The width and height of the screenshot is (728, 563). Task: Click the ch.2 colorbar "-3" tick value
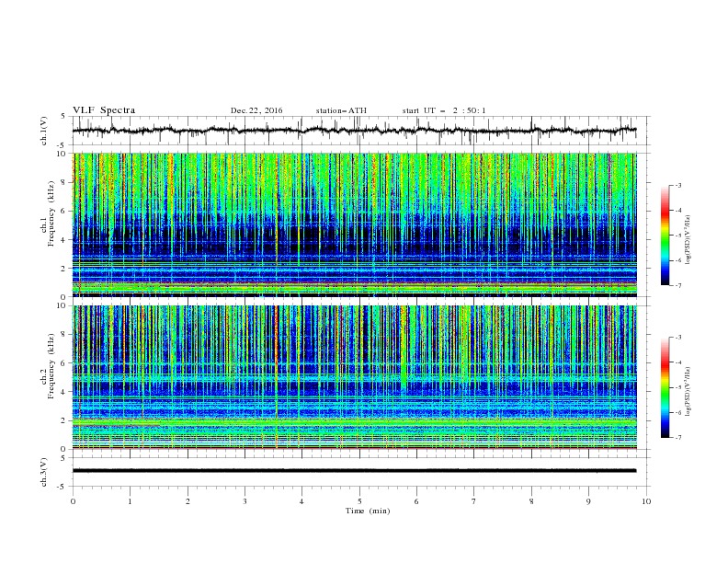[677, 338]
